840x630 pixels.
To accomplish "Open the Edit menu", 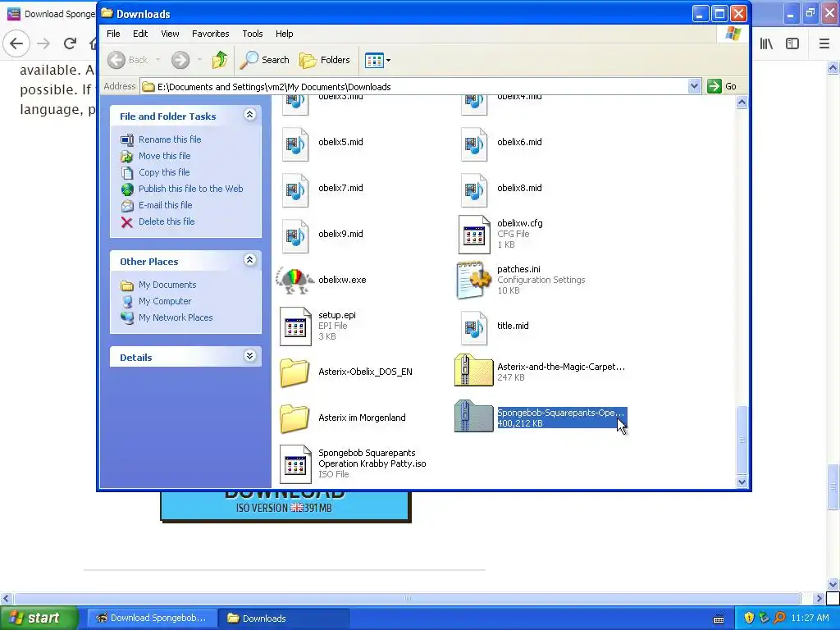I will (x=140, y=34).
